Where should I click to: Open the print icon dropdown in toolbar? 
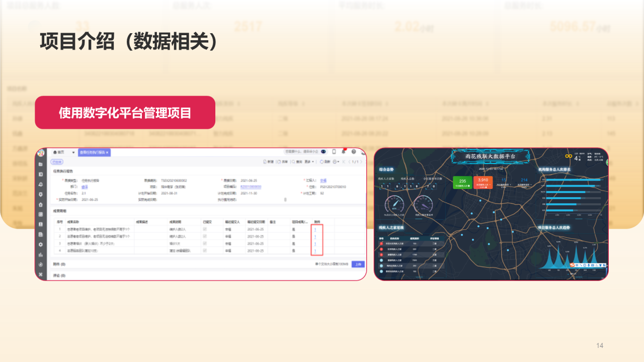point(336,162)
